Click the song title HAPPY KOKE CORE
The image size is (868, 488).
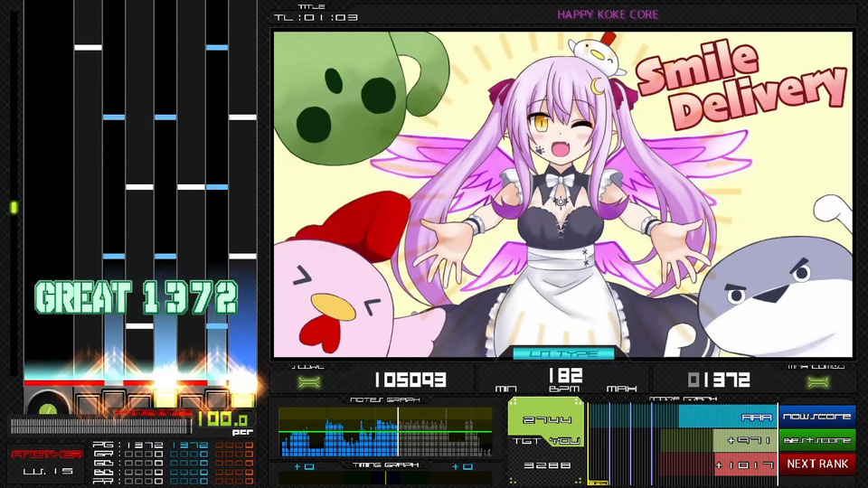[x=608, y=14]
